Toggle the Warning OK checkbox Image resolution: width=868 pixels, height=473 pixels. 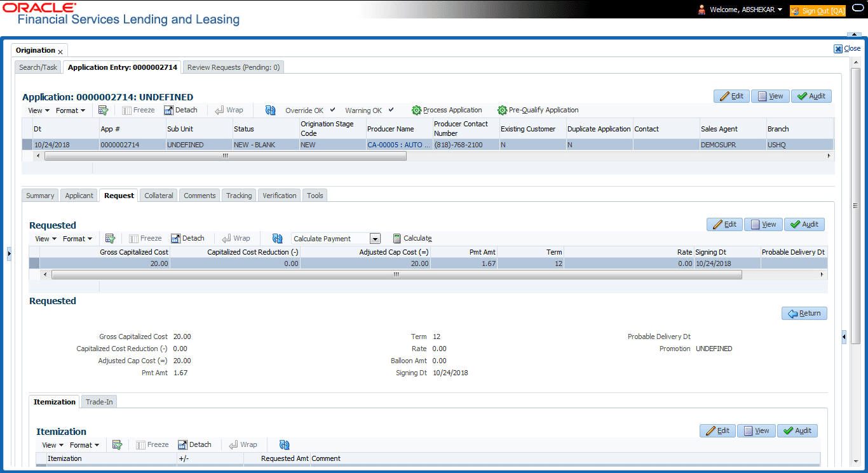[x=391, y=110]
